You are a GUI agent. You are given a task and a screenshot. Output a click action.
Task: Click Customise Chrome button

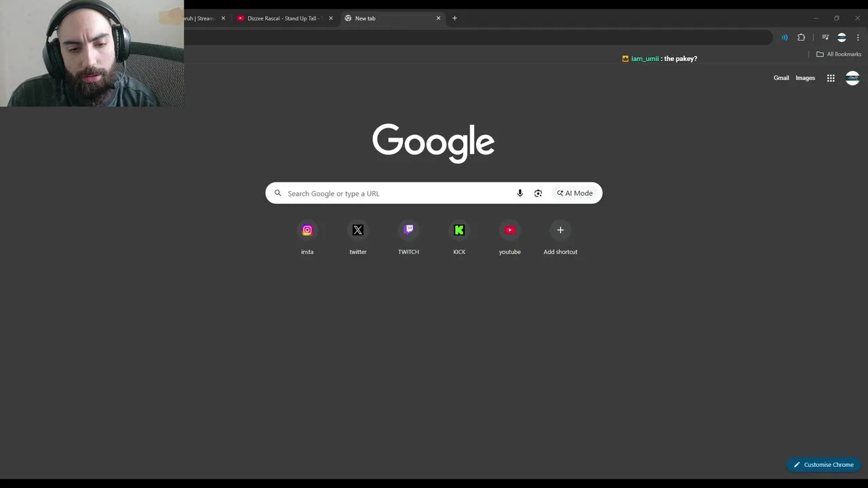click(823, 464)
